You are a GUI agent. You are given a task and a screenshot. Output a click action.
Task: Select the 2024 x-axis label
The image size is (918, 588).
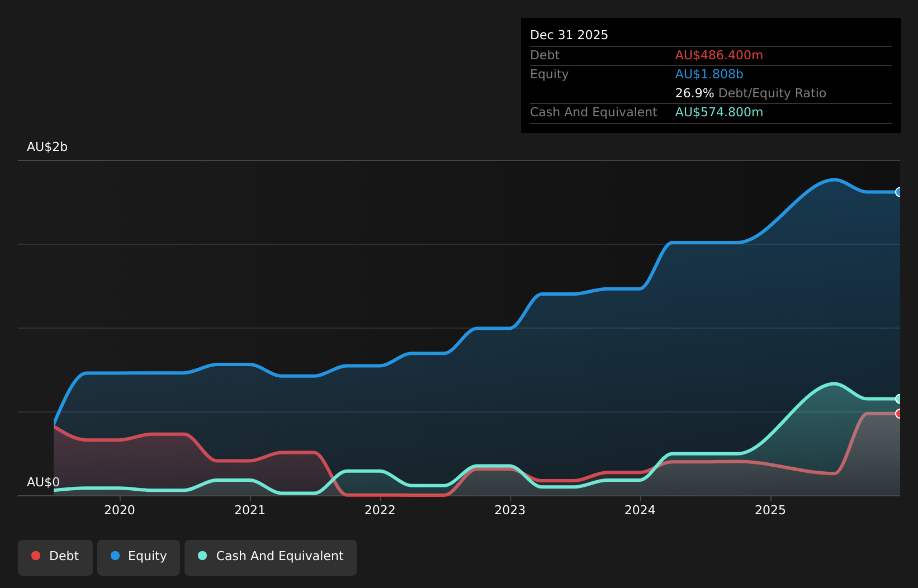[x=640, y=510]
